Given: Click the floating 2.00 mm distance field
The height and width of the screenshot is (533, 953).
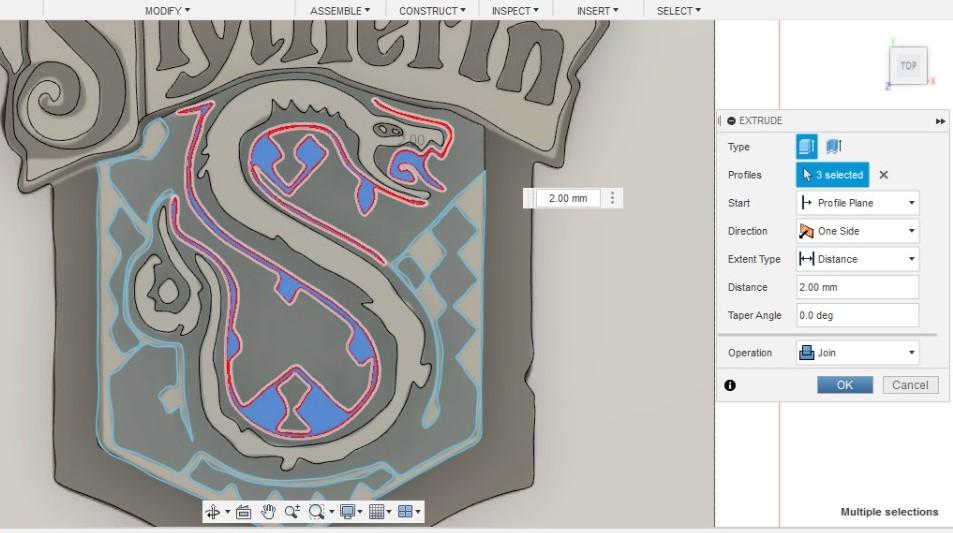Looking at the screenshot, I should pyautogui.click(x=568, y=198).
